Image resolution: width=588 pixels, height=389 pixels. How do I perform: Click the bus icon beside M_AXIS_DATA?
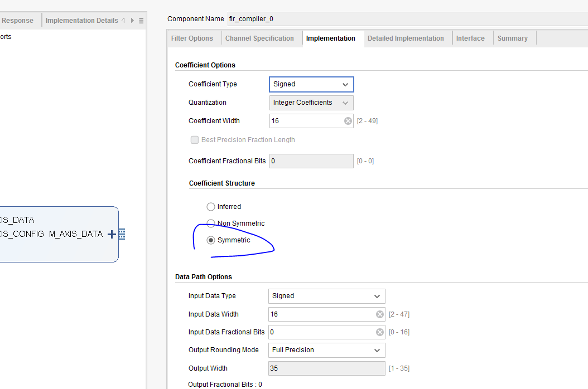tap(122, 234)
